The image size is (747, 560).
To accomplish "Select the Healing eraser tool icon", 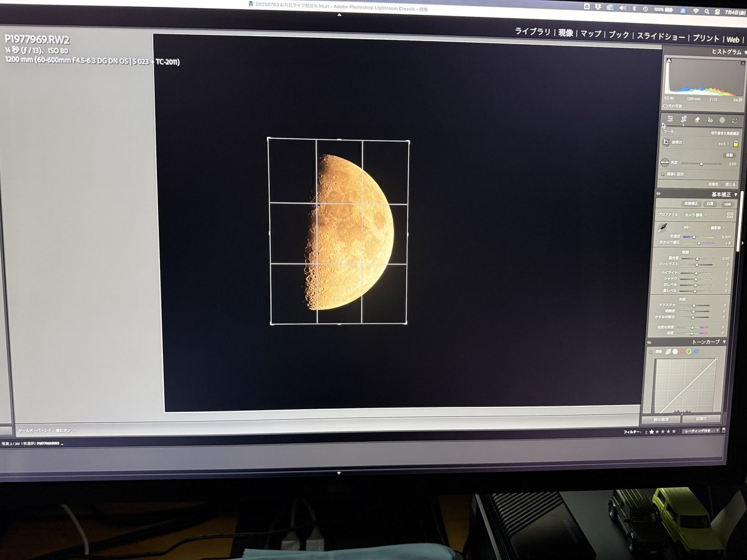I will pos(697,119).
